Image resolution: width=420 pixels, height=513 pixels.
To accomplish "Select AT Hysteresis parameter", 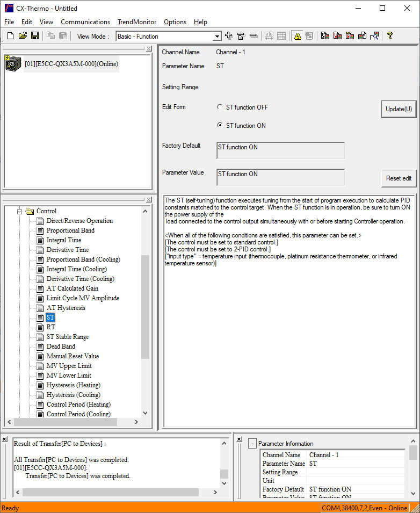I will pyautogui.click(x=66, y=308).
